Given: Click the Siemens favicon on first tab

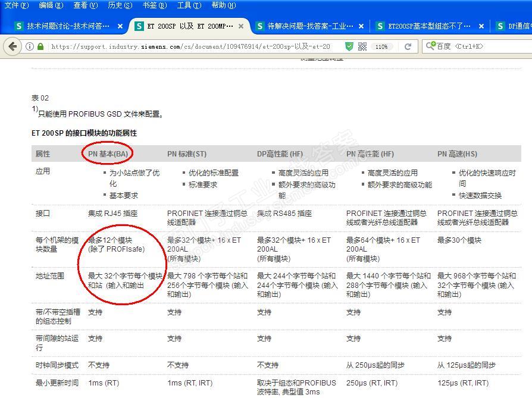Looking at the screenshot, I should pos(19,26).
